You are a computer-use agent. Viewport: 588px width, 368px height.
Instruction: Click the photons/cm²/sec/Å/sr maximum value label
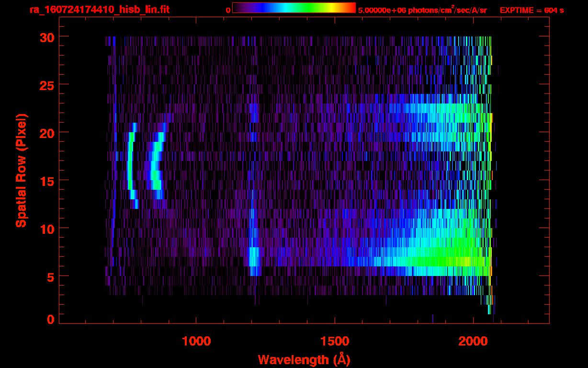click(422, 10)
